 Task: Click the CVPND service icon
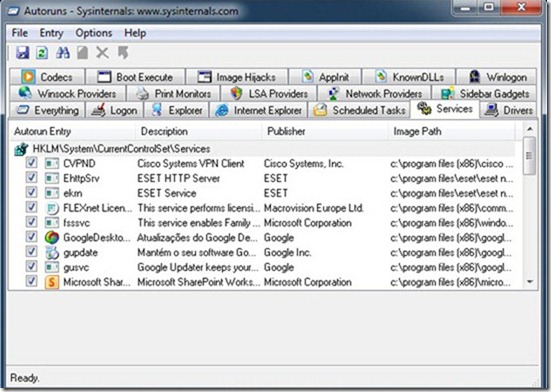coord(52,164)
